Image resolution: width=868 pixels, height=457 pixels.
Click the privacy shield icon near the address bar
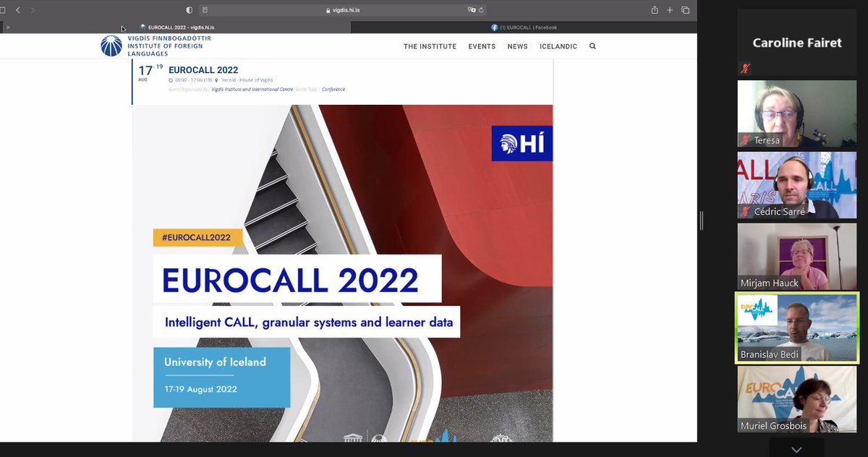[x=190, y=10]
